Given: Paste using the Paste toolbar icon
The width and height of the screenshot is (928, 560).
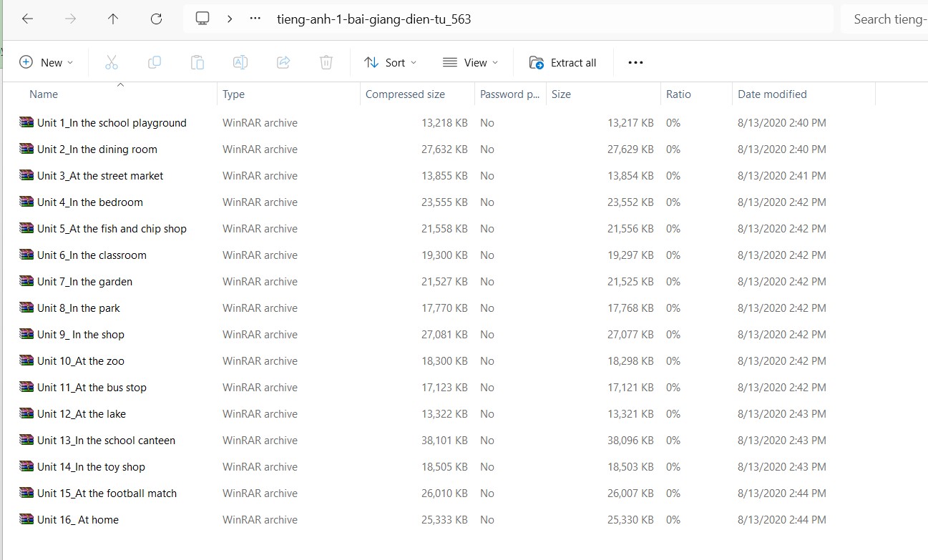Looking at the screenshot, I should [197, 62].
